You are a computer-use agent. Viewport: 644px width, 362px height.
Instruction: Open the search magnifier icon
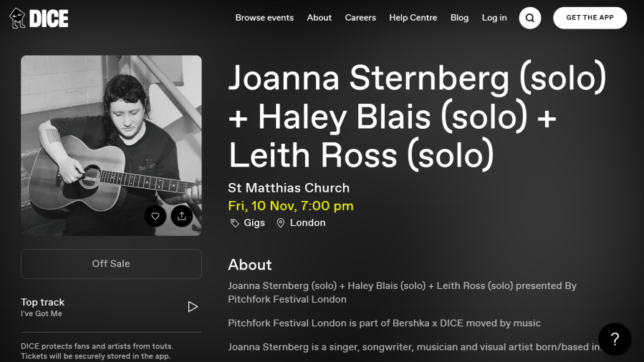530,18
